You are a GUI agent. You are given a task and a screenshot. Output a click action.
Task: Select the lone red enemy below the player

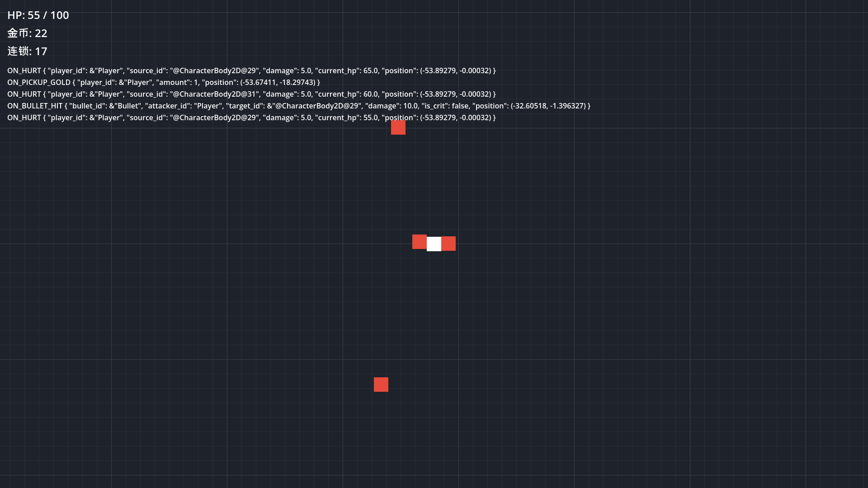click(381, 385)
